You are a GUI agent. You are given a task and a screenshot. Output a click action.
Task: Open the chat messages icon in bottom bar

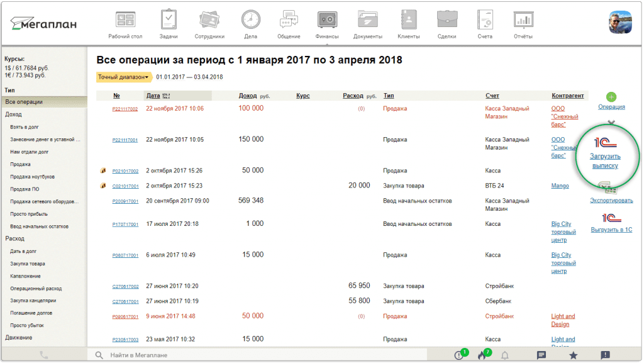click(x=541, y=355)
